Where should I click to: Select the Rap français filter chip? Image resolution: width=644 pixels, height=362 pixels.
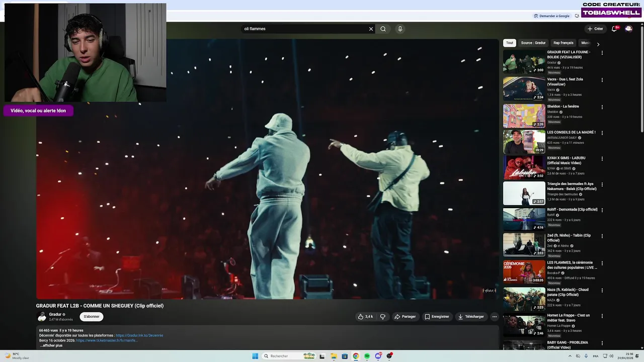563,43
